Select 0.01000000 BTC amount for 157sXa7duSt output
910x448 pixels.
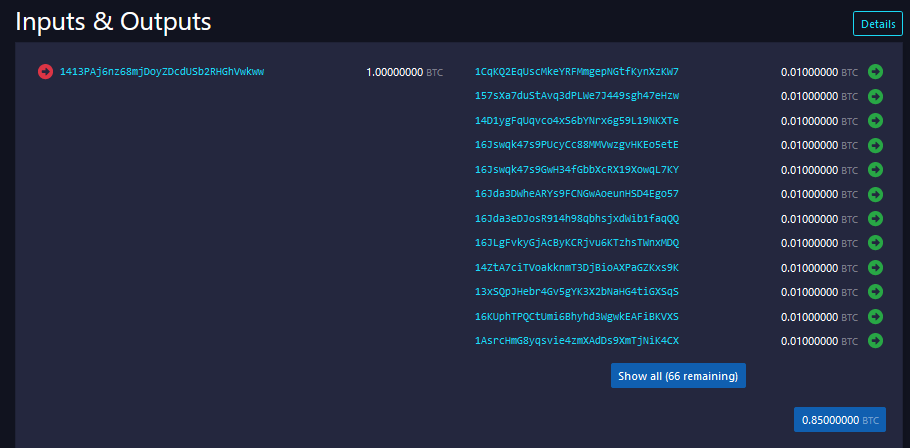coord(819,96)
